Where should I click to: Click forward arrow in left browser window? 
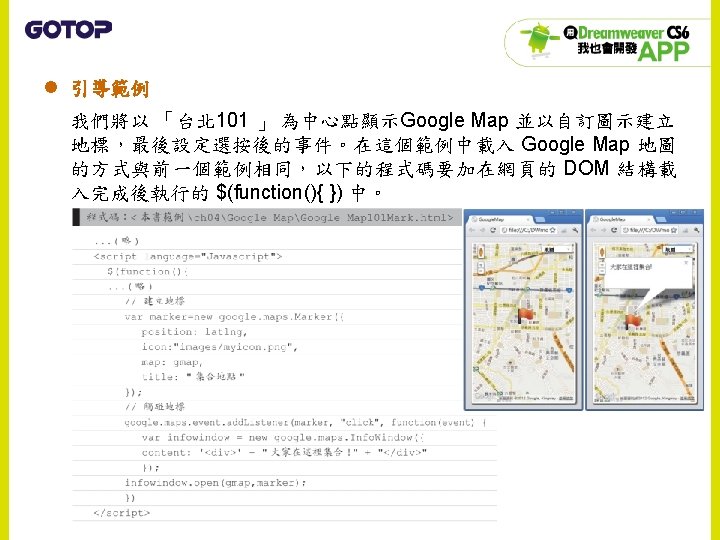483,230
